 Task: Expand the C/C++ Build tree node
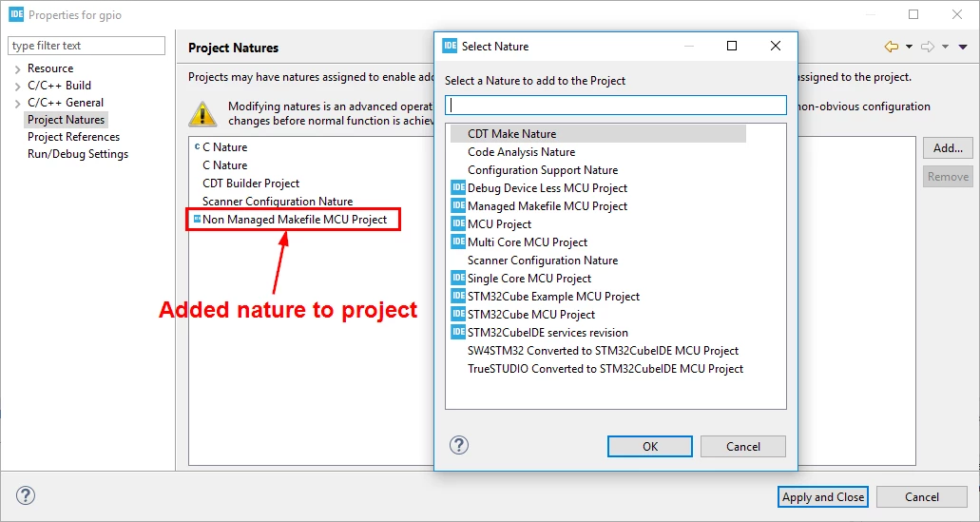[x=17, y=87]
